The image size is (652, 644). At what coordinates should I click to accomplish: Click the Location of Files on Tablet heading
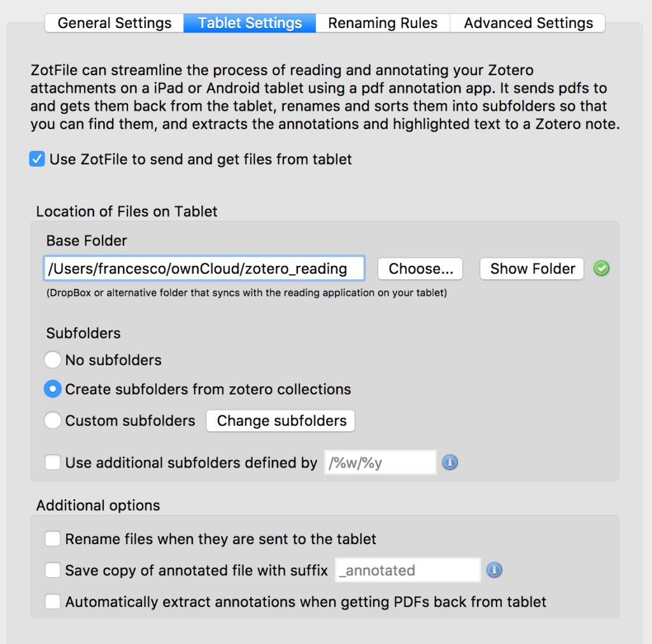pos(127,211)
